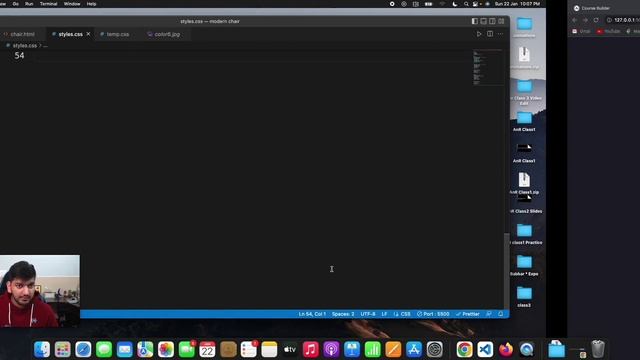640x360 pixels.
Task: Click the code minimap preview
Action: pos(487,67)
